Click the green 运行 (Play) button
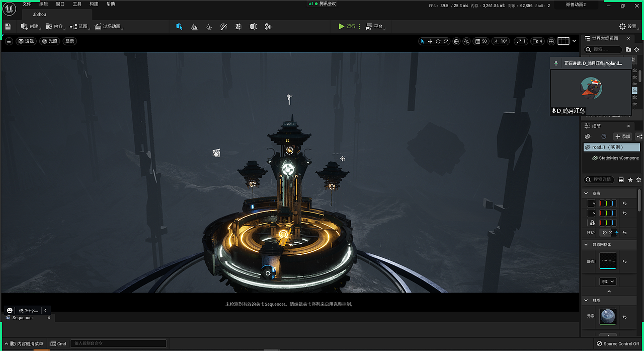The height and width of the screenshot is (351, 644). pyautogui.click(x=347, y=26)
